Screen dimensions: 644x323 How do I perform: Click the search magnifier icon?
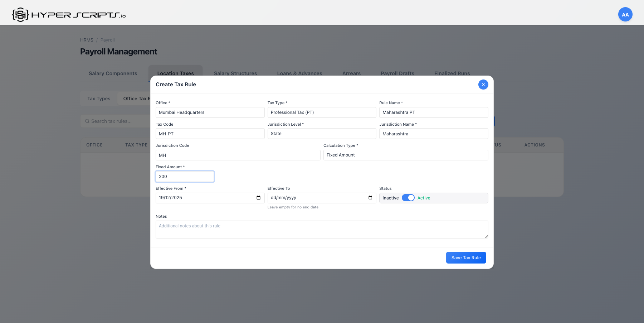pos(87,121)
